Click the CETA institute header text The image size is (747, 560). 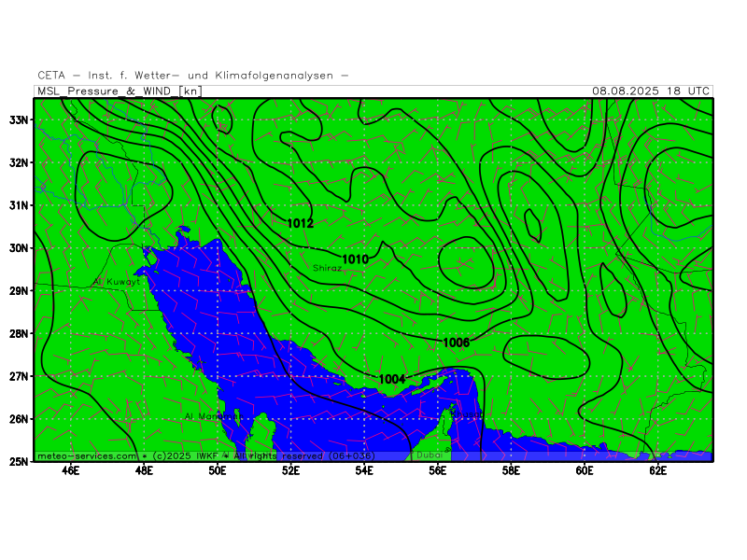[x=193, y=76]
